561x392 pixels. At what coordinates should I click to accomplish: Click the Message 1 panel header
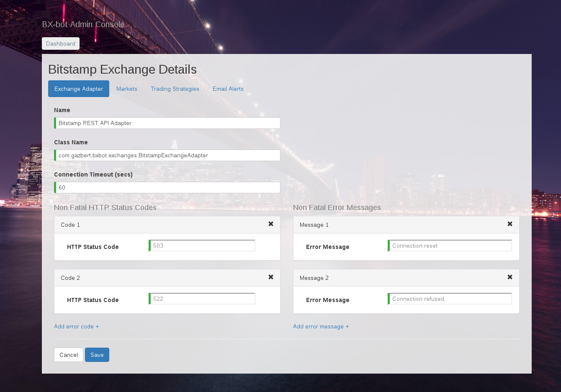click(406, 225)
